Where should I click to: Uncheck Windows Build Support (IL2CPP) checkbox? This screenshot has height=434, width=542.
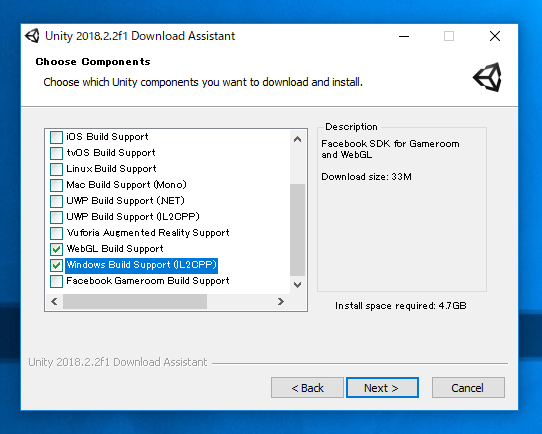[x=56, y=265]
